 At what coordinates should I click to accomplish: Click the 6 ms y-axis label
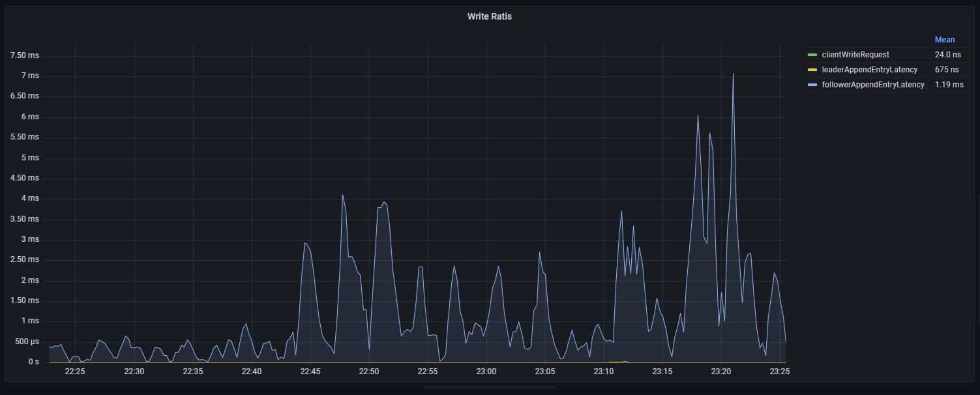30,117
